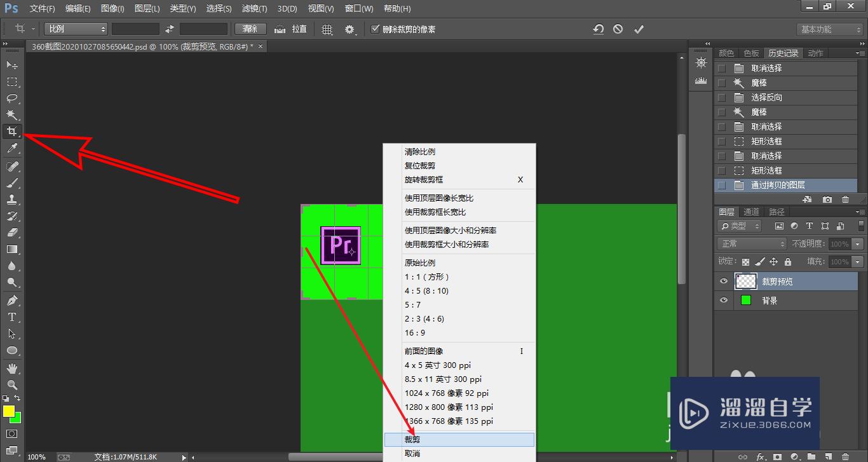The width and height of the screenshot is (868, 462).
Task: Select the History Brush tool
Action: 12,215
